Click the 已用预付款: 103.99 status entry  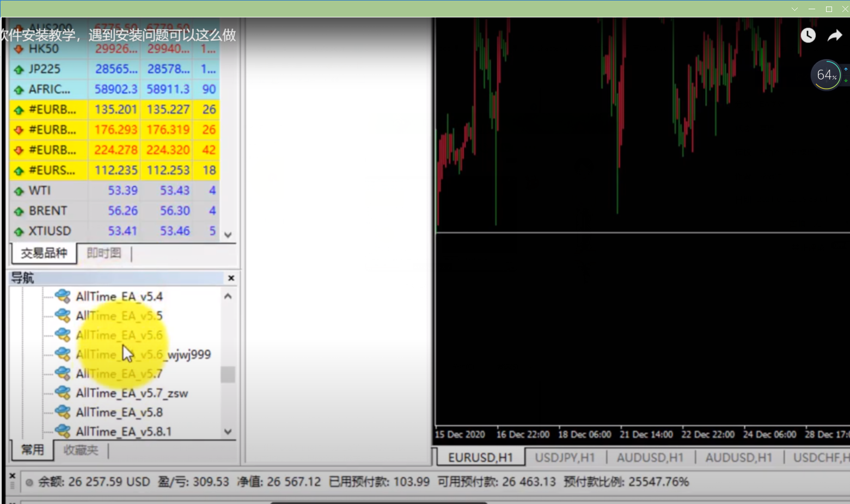click(x=379, y=482)
